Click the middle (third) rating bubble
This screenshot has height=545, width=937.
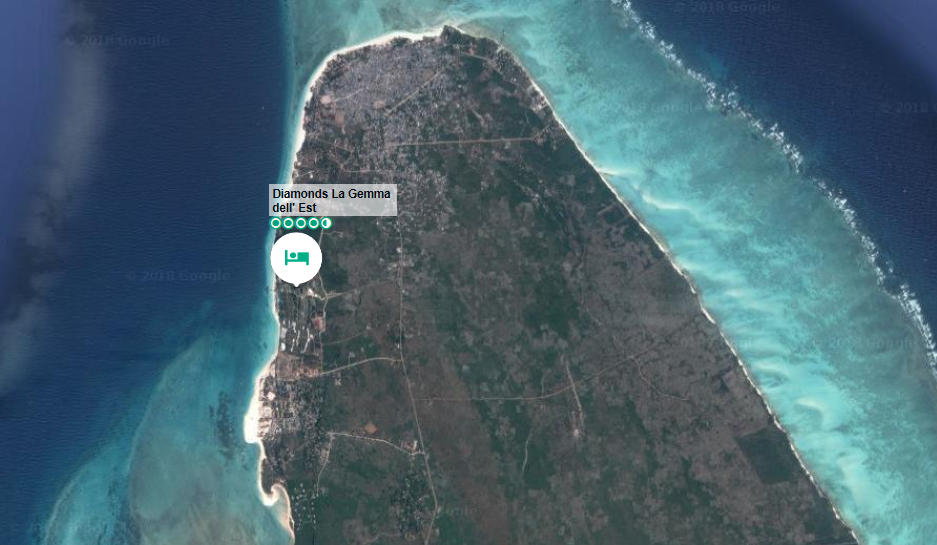[x=301, y=223]
